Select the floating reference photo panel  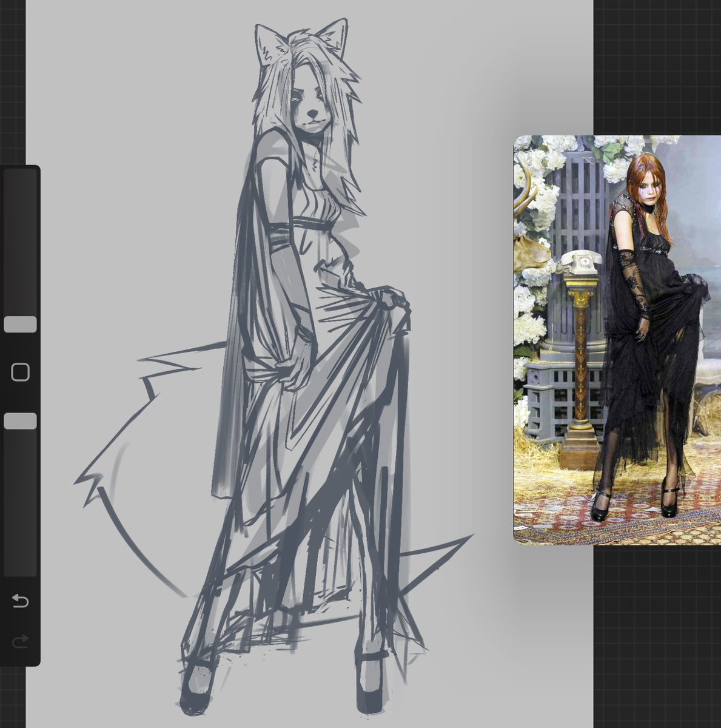[x=617, y=340]
